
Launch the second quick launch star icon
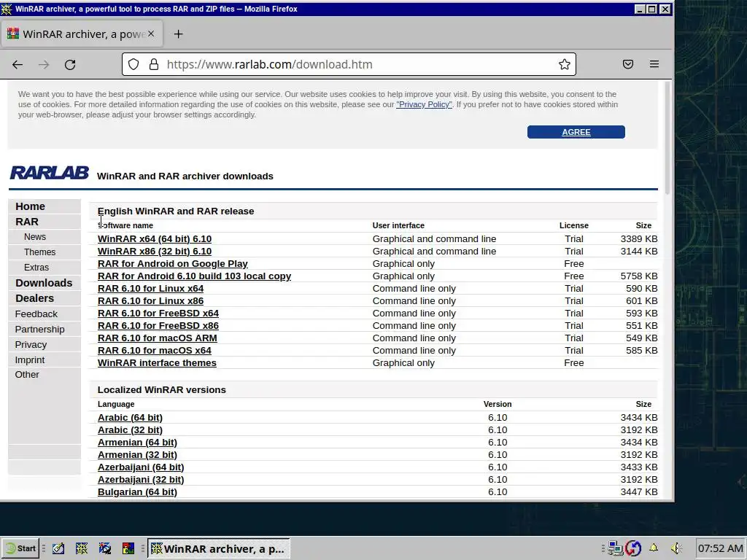[82, 548]
